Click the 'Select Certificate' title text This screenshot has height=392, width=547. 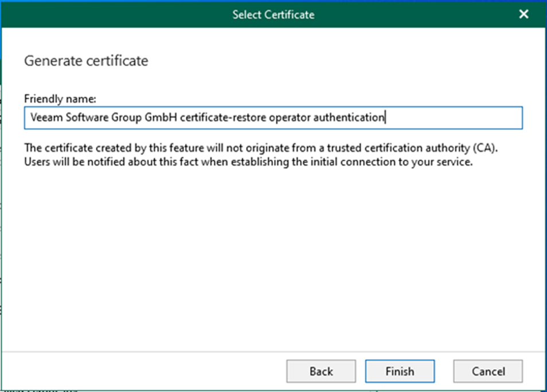[x=273, y=15]
